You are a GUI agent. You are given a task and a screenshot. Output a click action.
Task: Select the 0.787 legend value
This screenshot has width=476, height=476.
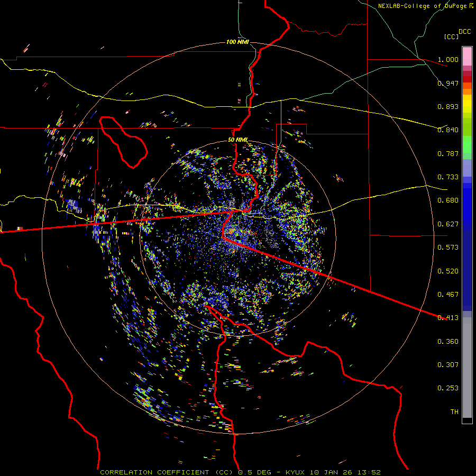448,153
